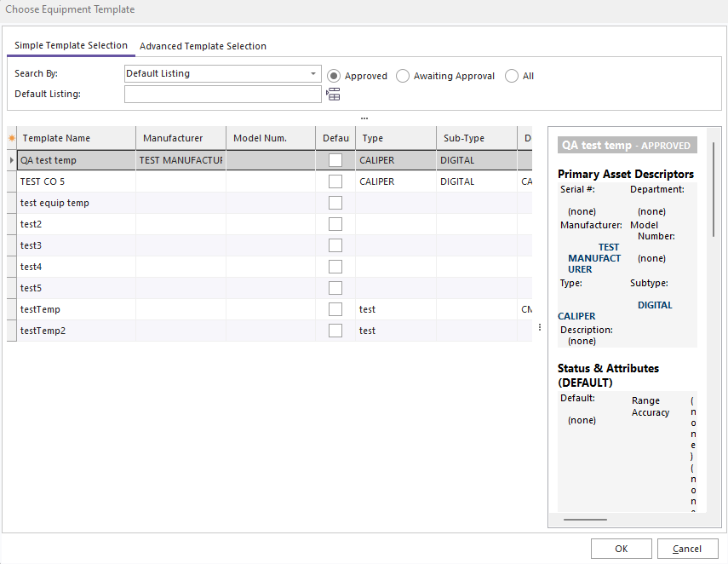The height and width of the screenshot is (564, 728).
Task: Click into the Default Listing text field
Action: click(x=222, y=95)
